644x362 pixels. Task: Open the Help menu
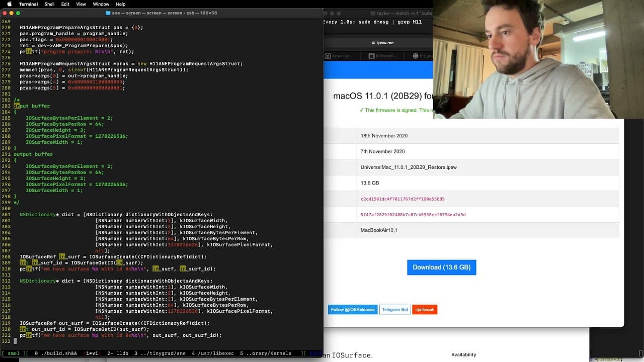(x=121, y=4)
